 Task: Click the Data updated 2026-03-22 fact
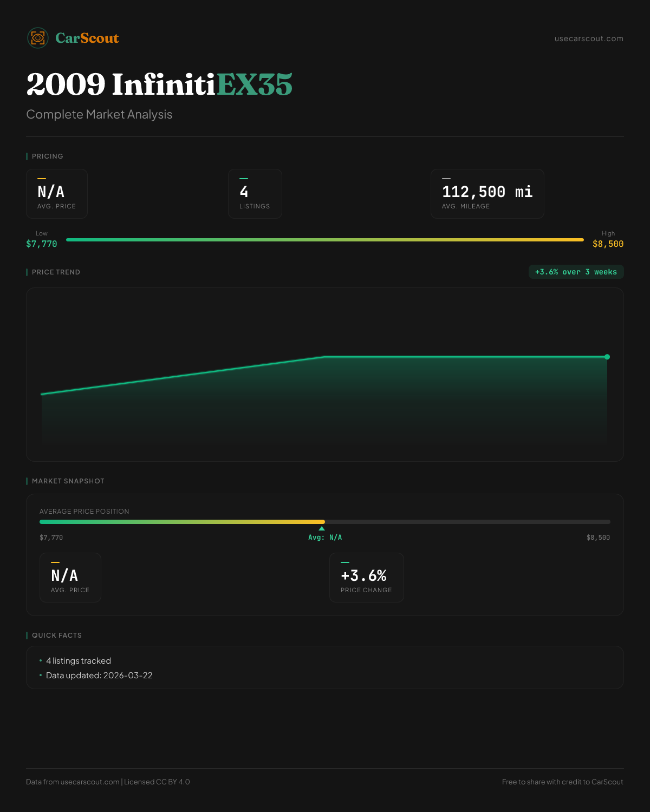[99, 676]
